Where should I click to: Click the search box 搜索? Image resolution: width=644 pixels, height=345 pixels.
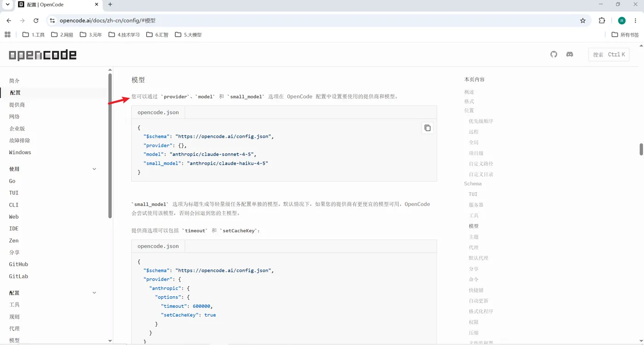[x=609, y=54]
